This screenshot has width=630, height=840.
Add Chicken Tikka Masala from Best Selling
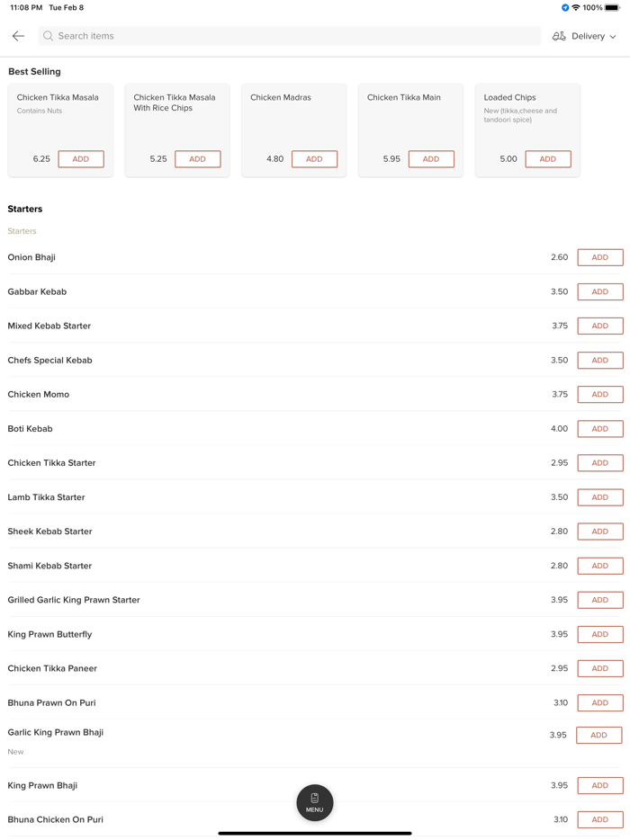[81, 159]
